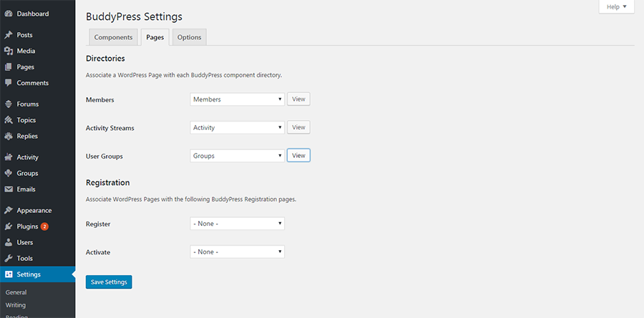Click the Save Settings button

click(x=109, y=282)
